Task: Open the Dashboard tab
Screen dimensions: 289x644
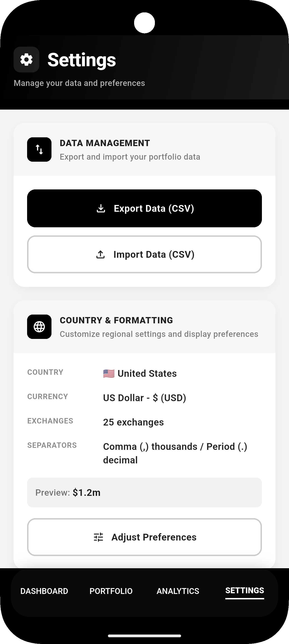Action: (44, 591)
